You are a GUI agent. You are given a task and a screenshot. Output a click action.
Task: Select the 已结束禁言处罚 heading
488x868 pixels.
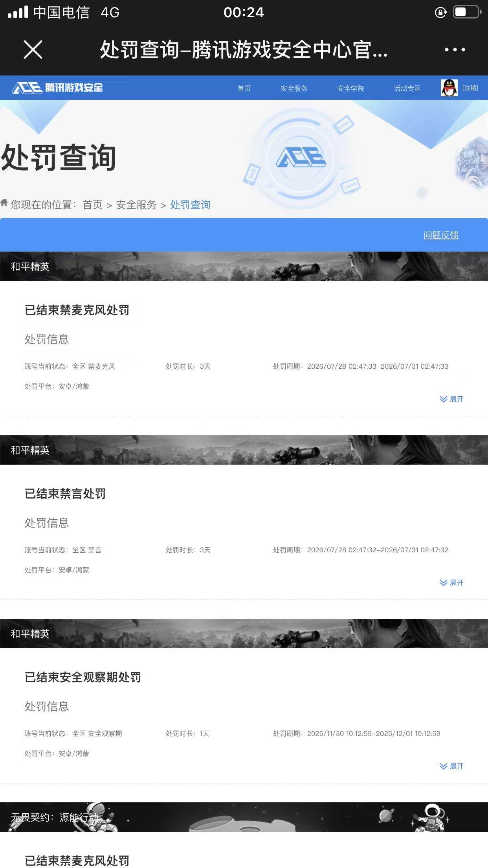pyautogui.click(x=65, y=494)
